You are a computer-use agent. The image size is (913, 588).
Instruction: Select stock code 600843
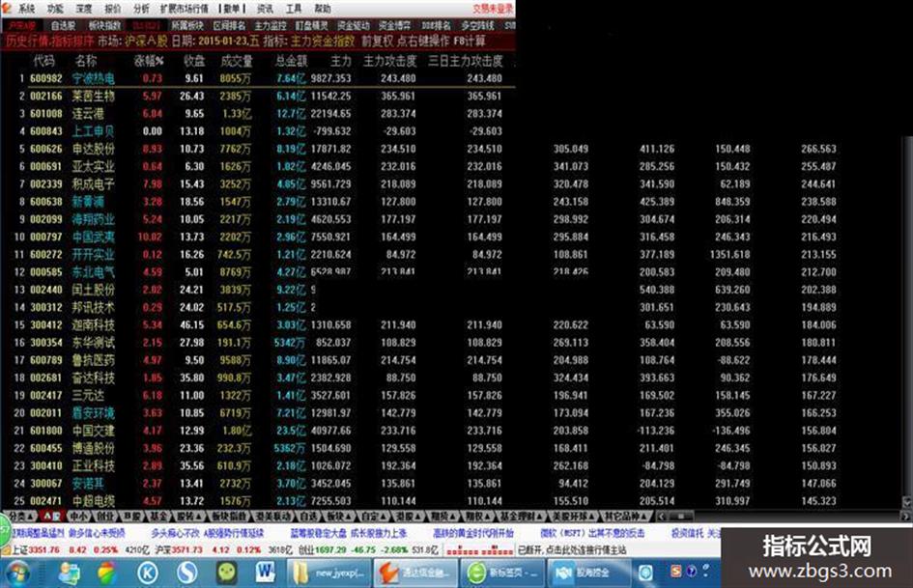point(45,131)
